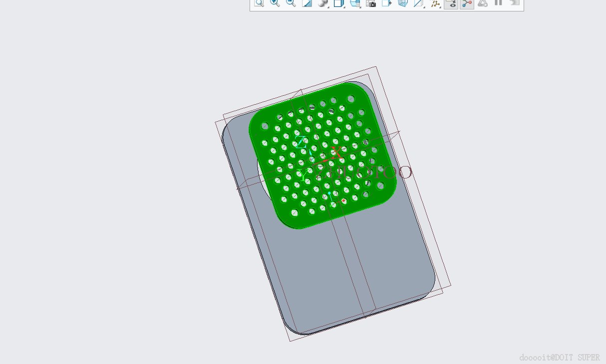Repaint the graphics window
Viewport: 606px width, 364px height.
pos(306,3)
